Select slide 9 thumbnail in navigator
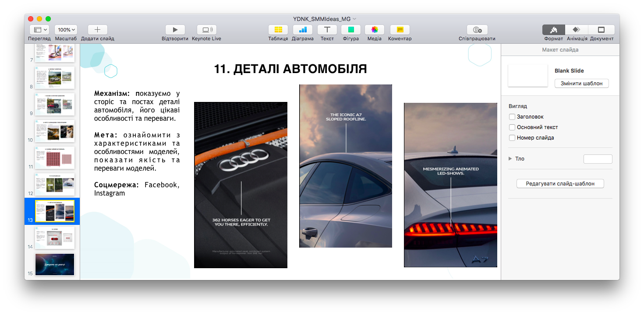644x315 pixels. 55,104
